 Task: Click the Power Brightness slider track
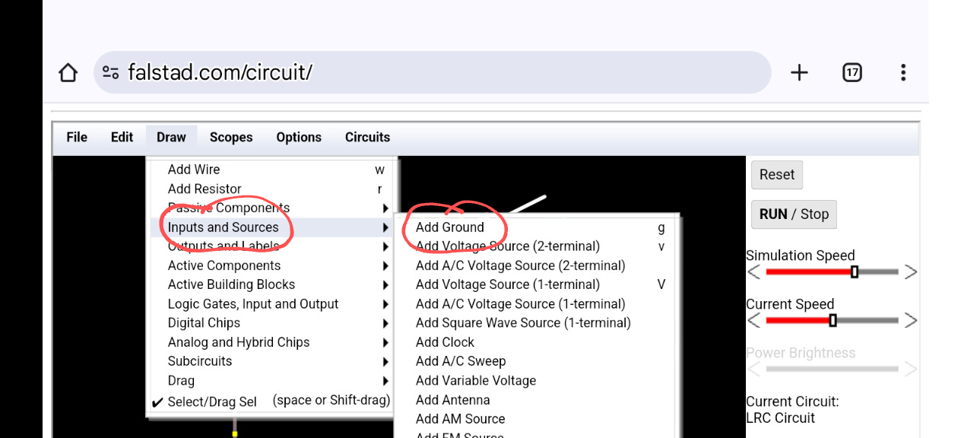point(832,369)
